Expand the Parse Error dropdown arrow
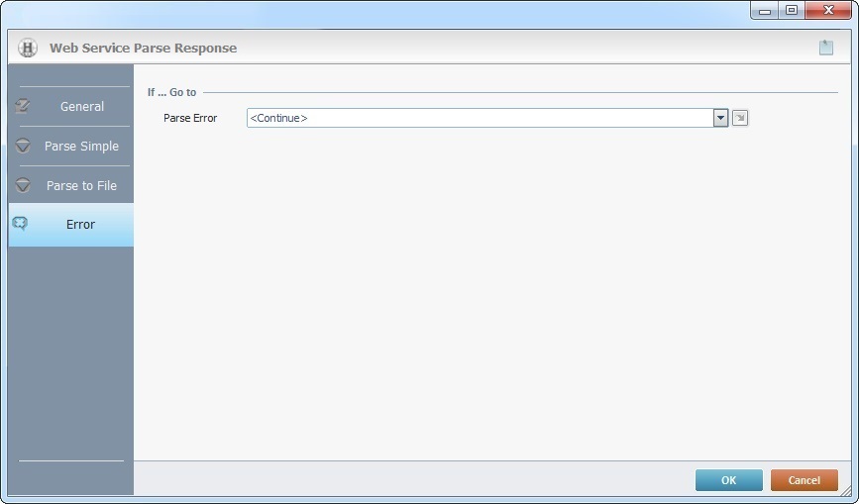 (721, 118)
